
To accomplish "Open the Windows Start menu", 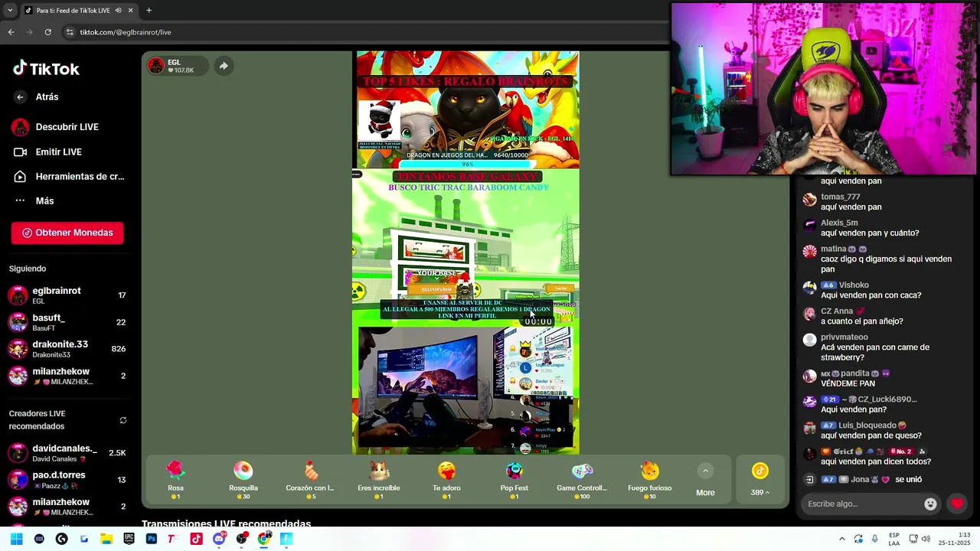I will [x=17, y=539].
